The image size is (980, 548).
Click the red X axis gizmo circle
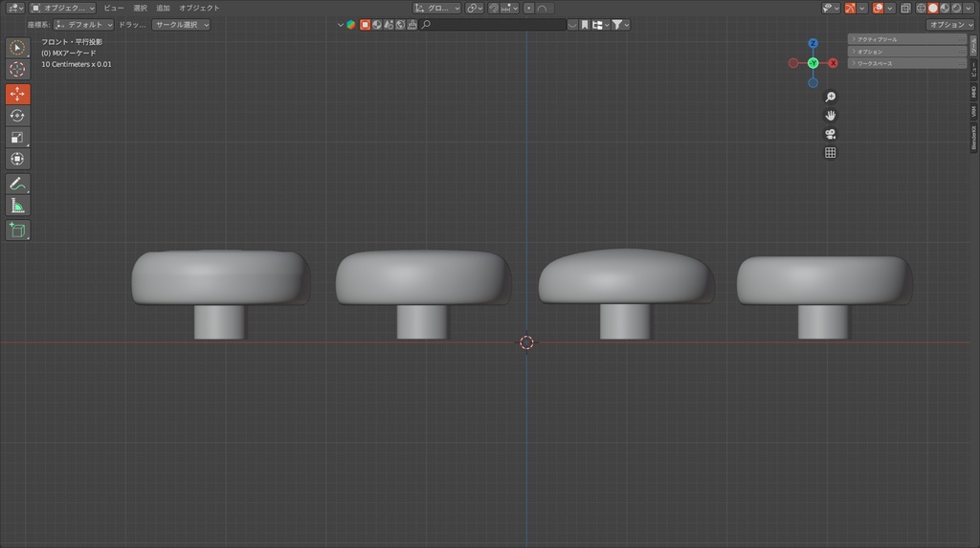tap(833, 63)
